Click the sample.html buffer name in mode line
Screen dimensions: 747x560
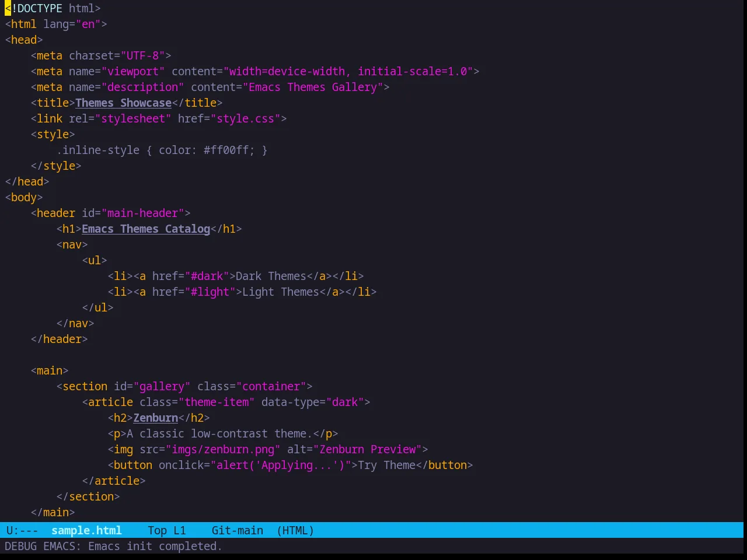pos(86,530)
